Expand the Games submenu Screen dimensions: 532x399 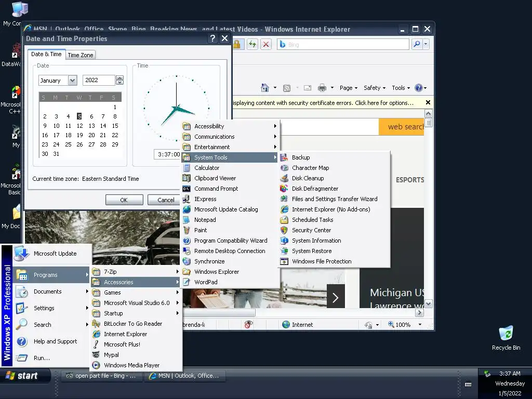tap(136, 292)
